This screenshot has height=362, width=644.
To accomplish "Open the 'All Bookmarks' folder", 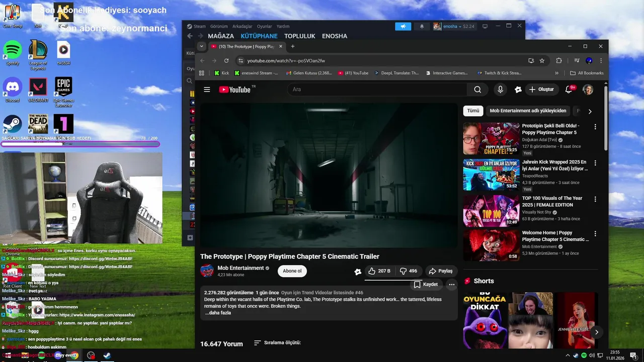I will [587, 73].
